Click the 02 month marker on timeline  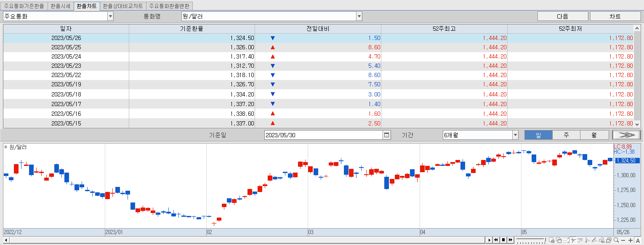(209, 232)
